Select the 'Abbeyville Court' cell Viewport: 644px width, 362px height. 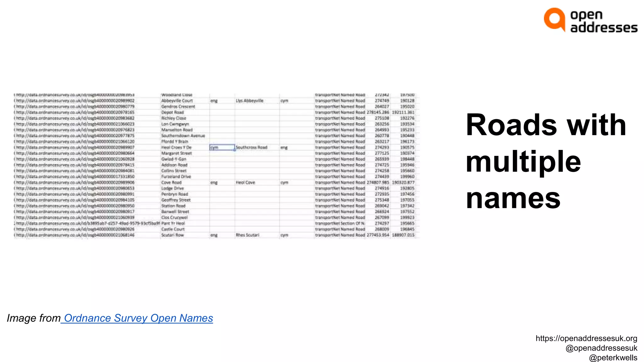[177, 101]
